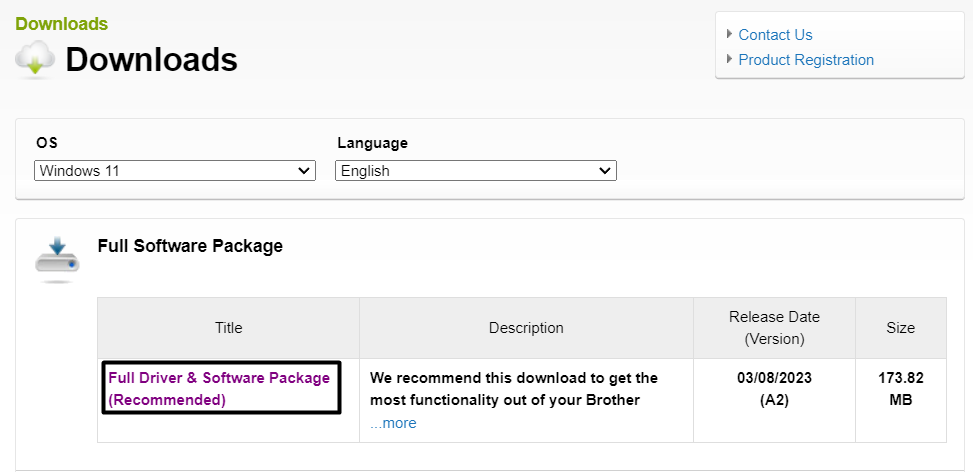Open the Language dropdown showing English
Image resolution: width=973 pixels, height=472 pixels.
coord(476,171)
